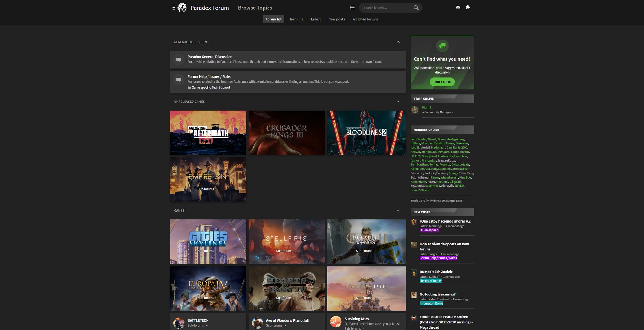Click the Search forums input field
This screenshot has width=644, height=330.
(387, 8)
